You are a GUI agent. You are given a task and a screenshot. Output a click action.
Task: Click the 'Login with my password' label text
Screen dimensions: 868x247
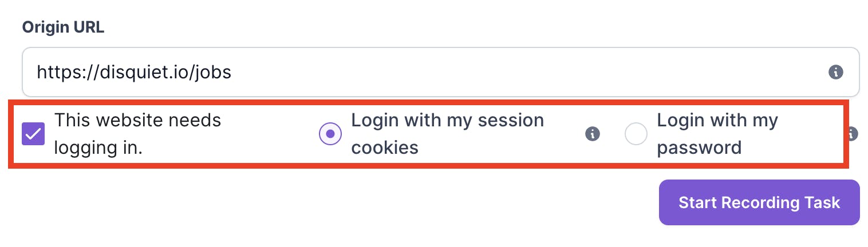point(717,134)
